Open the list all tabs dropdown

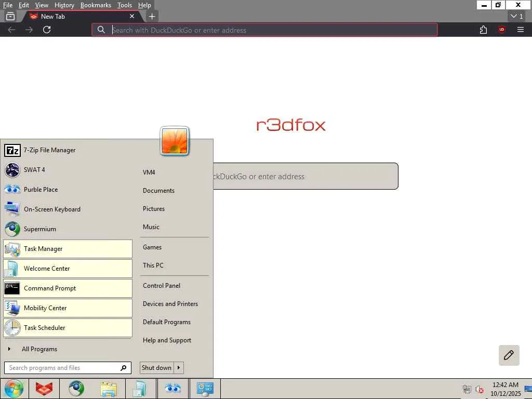pyautogui.click(x=517, y=16)
